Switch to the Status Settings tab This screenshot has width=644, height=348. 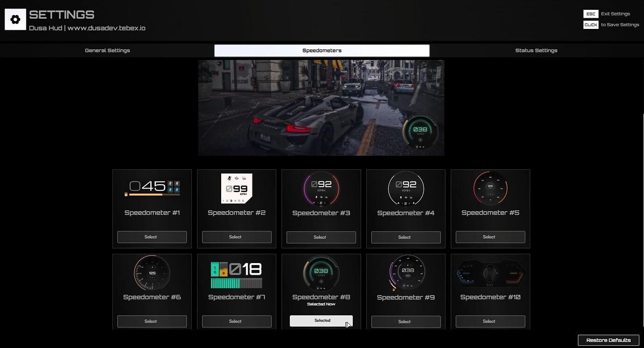coord(536,50)
